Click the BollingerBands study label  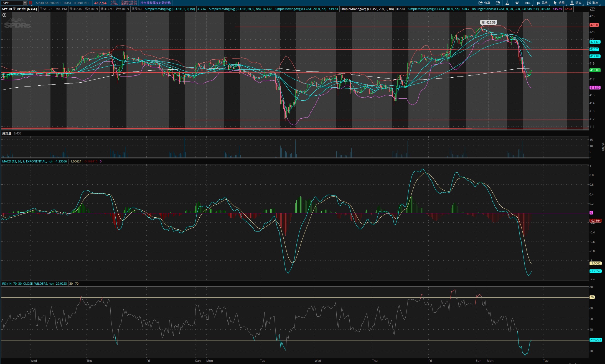tap(505, 9)
